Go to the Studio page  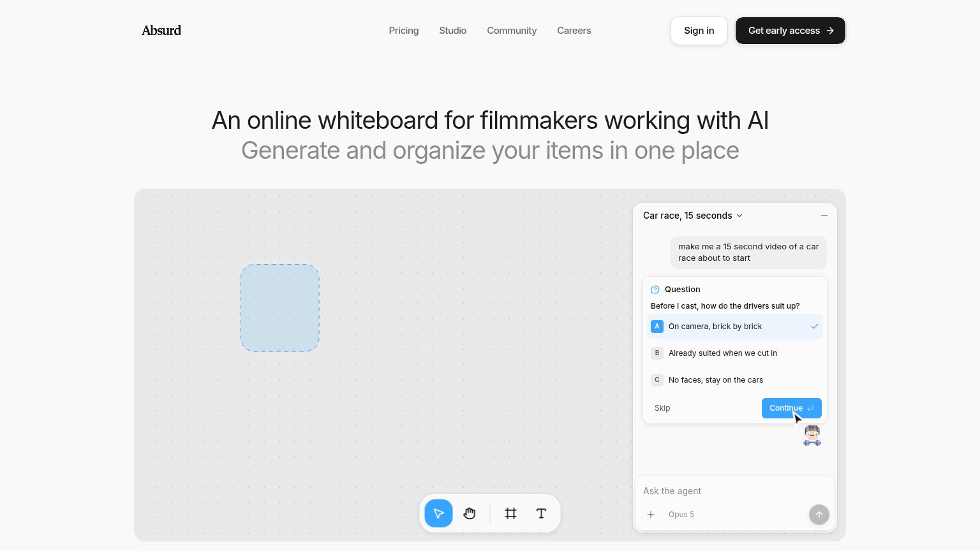pyautogui.click(x=453, y=31)
